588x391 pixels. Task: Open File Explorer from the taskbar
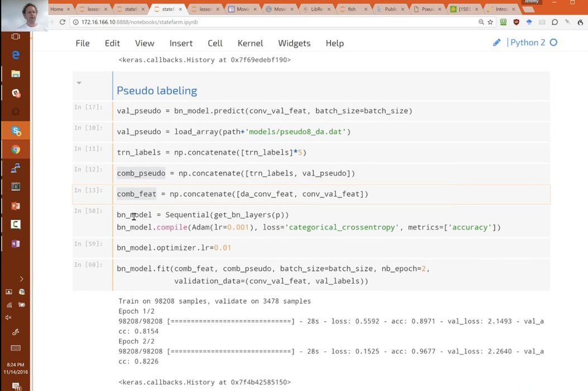[16, 74]
